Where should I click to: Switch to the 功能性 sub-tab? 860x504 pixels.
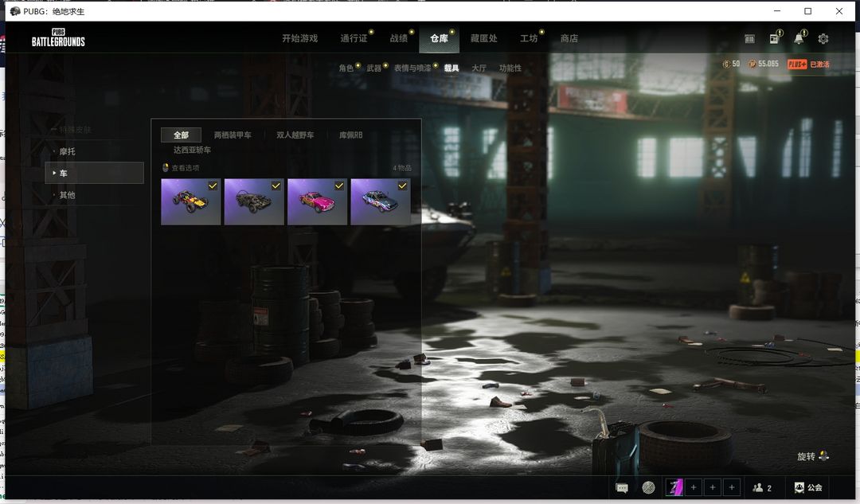pos(510,68)
